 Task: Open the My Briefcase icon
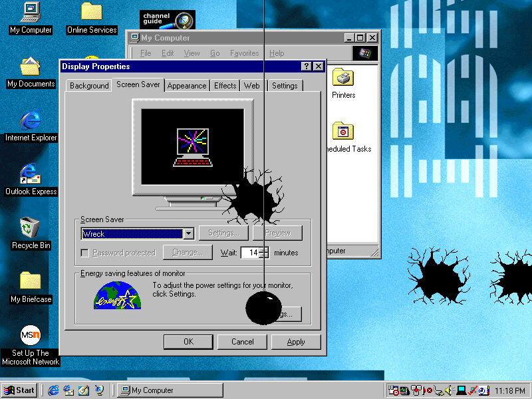30,282
